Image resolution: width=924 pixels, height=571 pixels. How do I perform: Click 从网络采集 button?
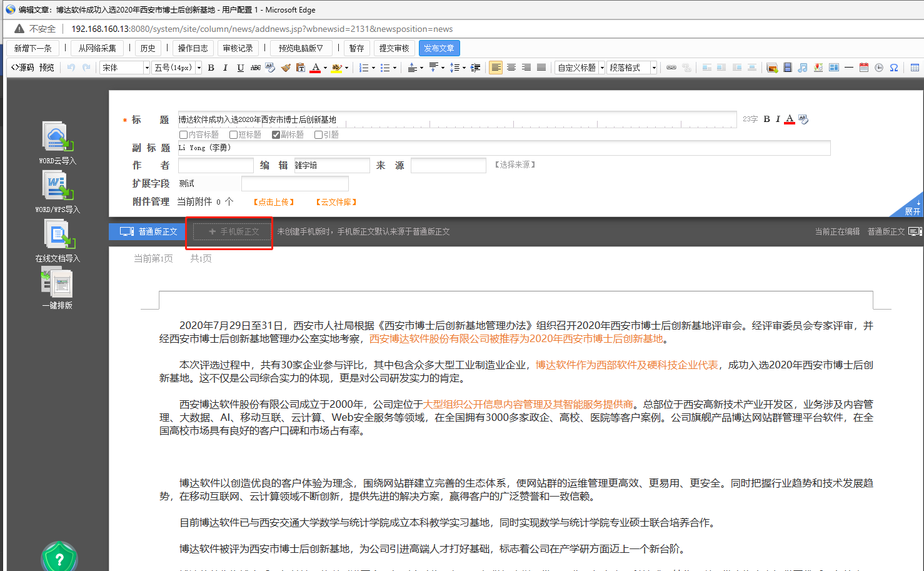pyautogui.click(x=97, y=48)
